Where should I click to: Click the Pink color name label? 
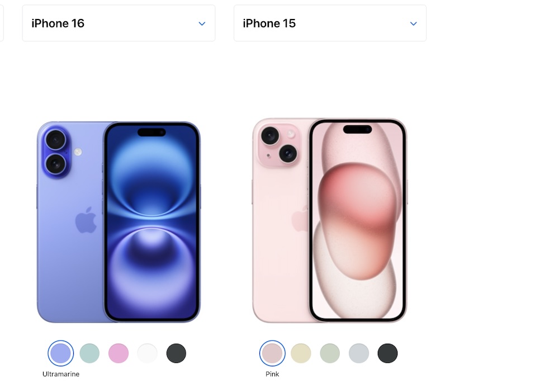[272, 374]
